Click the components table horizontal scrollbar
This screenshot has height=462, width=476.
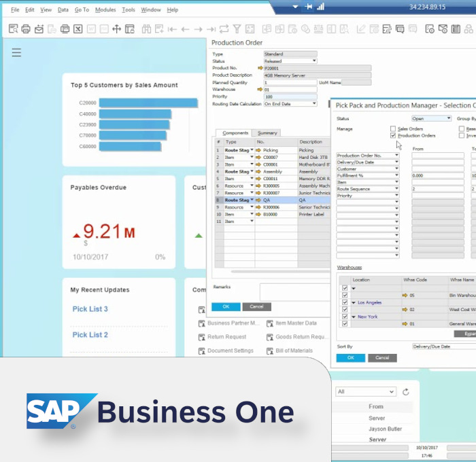coord(279,271)
